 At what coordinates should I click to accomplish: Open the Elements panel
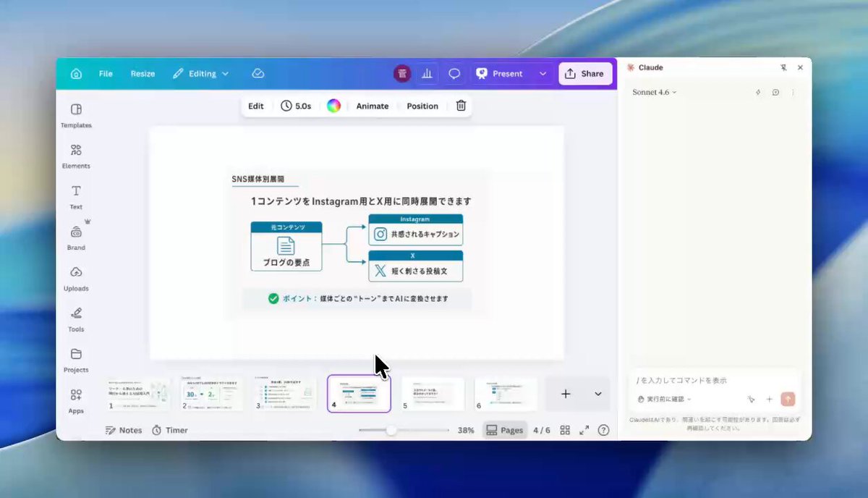76,156
